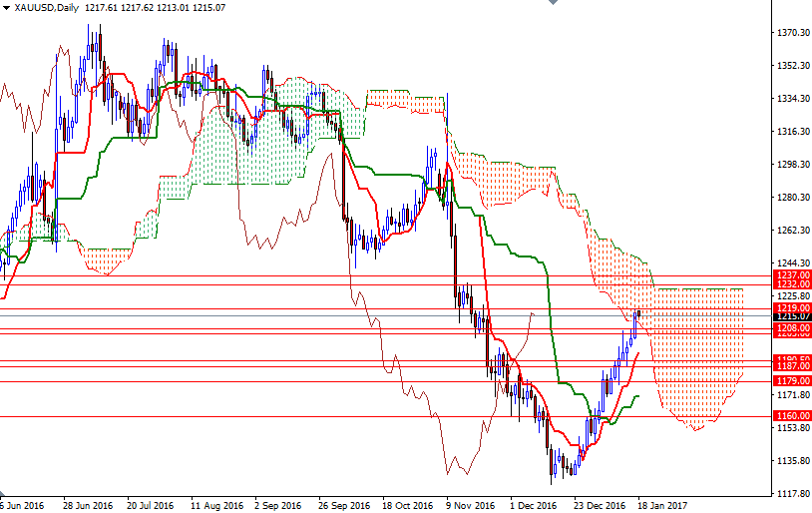Image resolution: width=812 pixels, height=513 pixels.
Task: Select the 1208.00 red price level label
Action: [791, 327]
